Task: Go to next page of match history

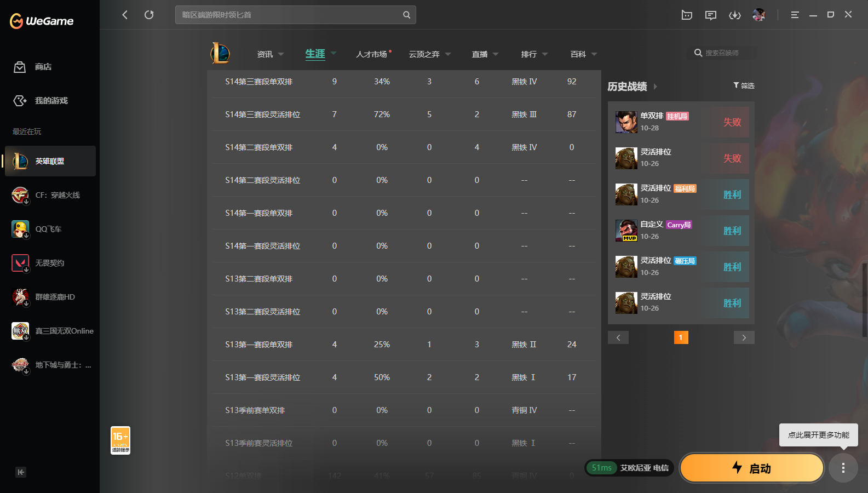Action: (744, 337)
